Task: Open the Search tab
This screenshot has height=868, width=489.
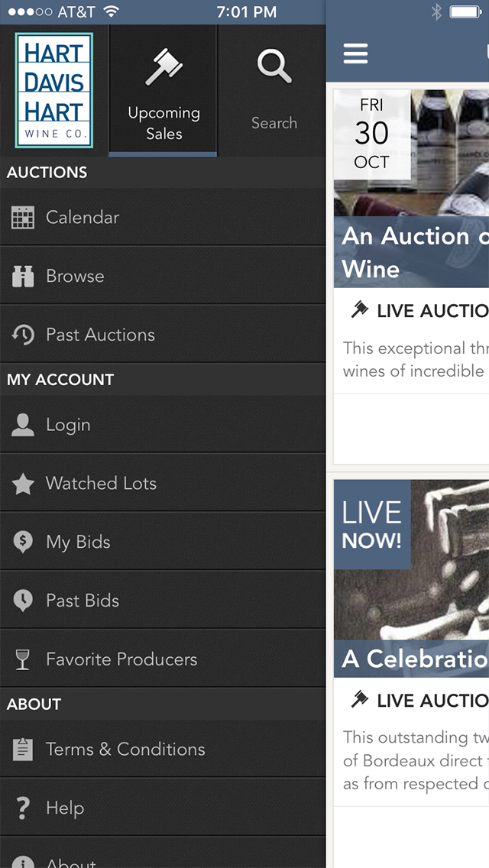Action: (x=274, y=90)
